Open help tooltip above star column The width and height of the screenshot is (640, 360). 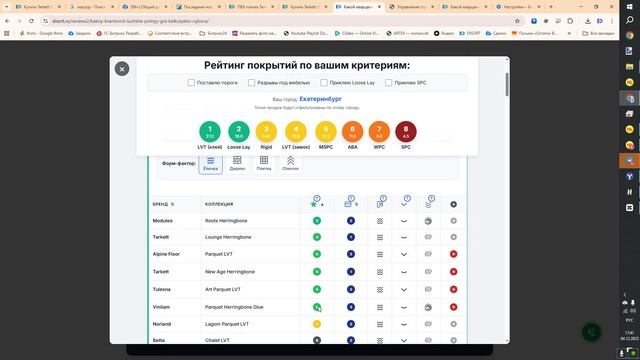pos(317,198)
